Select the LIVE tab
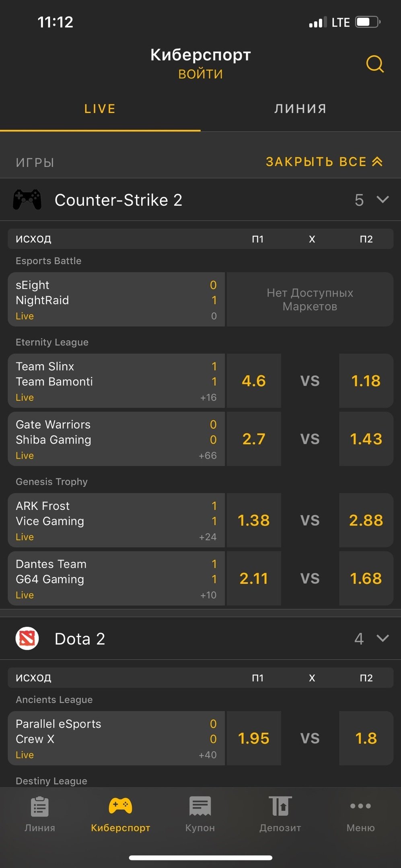This screenshot has height=868, width=401. pyautogui.click(x=100, y=108)
